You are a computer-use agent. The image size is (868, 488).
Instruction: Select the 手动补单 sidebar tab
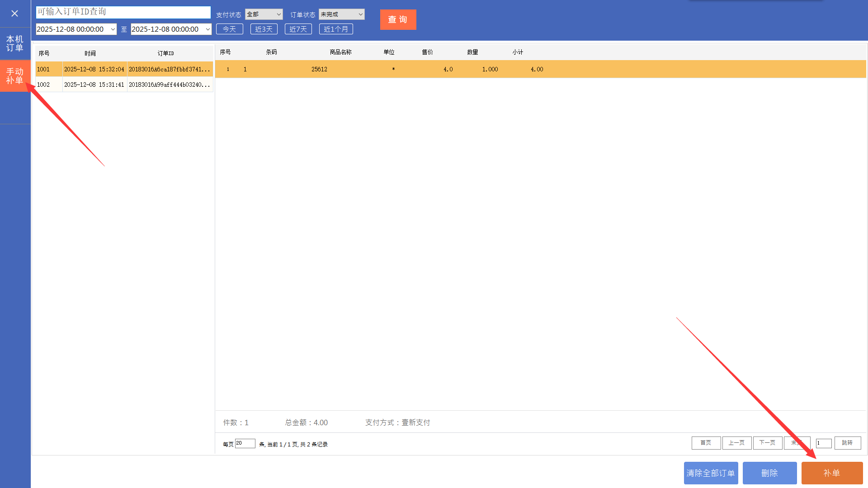pos(14,76)
